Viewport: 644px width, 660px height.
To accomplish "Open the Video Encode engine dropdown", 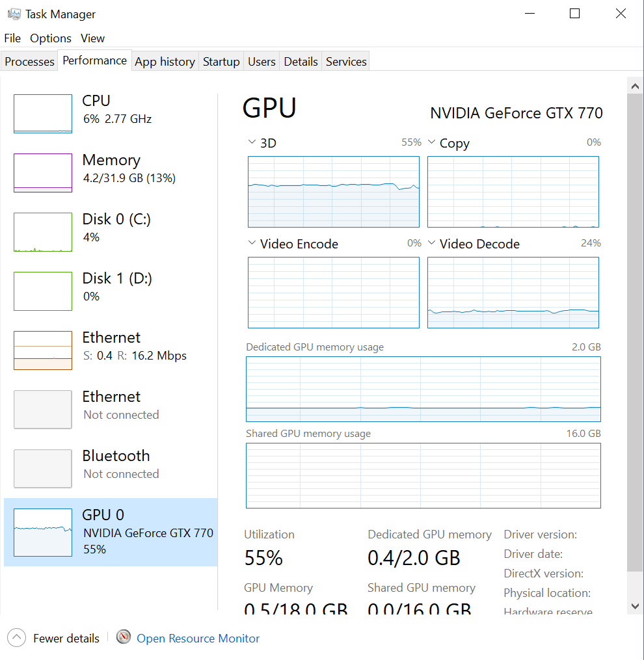I will 252,243.
